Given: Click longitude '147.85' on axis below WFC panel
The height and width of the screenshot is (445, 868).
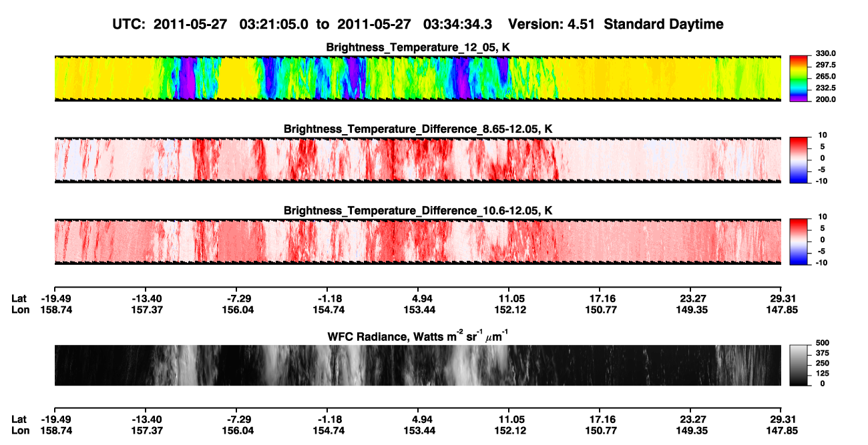Looking at the screenshot, I should coord(781,430).
